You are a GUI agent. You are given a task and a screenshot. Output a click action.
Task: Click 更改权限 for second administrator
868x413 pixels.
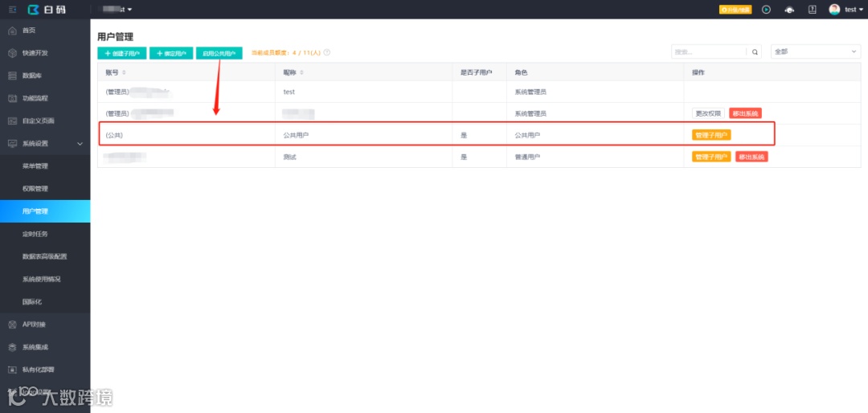click(x=708, y=113)
